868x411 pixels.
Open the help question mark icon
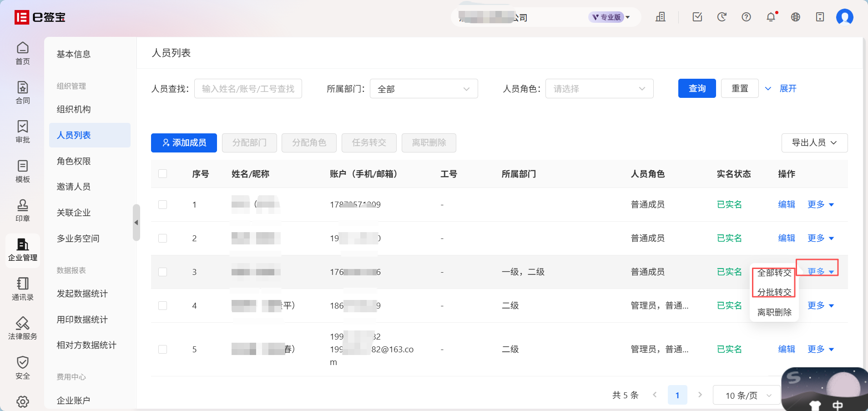pyautogui.click(x=747, y=17)
